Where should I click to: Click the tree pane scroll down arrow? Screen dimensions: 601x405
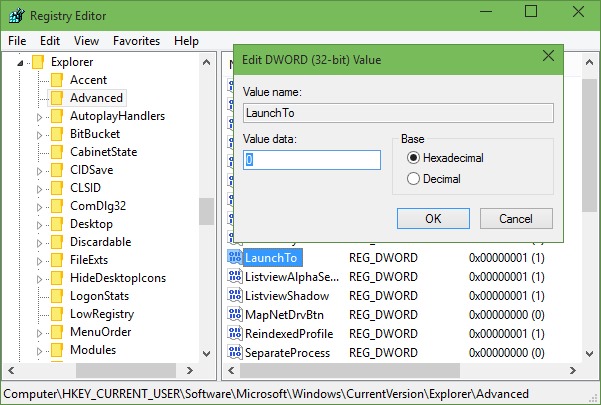pyautogui.click(x=206, y=353)
